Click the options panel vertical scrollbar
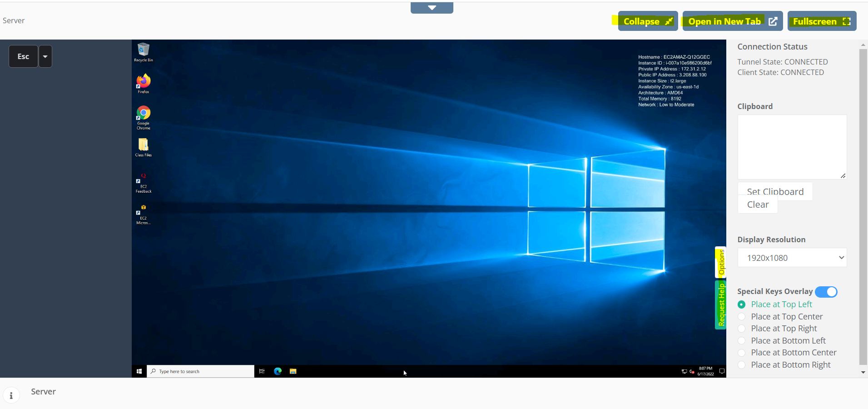This screenshot has width=868, height=409. click(863, 207)
